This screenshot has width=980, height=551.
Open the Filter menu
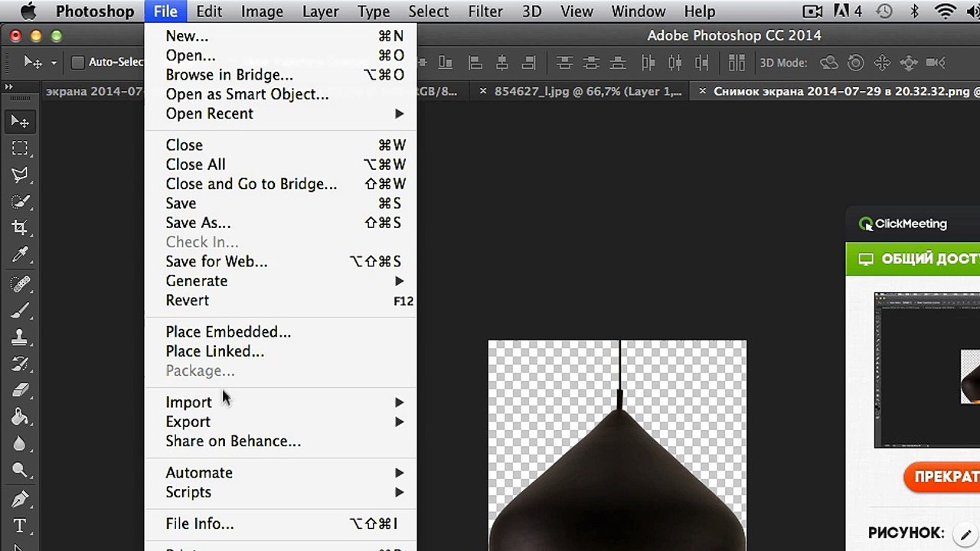tap(485, 11)
